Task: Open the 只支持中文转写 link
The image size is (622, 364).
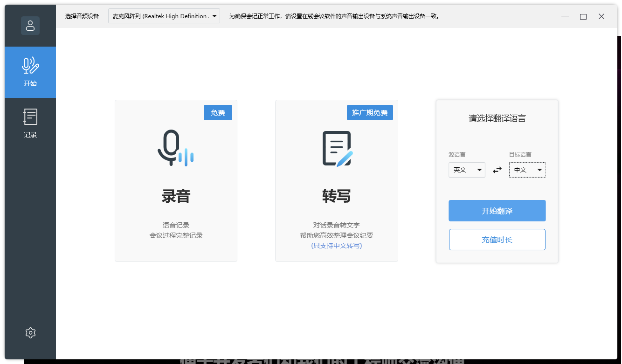Action: (337, 245)
